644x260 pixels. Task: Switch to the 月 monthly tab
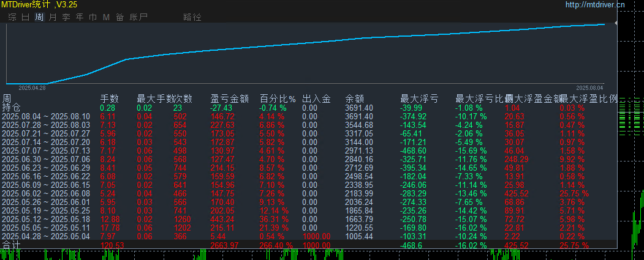[x=52, y=17]
